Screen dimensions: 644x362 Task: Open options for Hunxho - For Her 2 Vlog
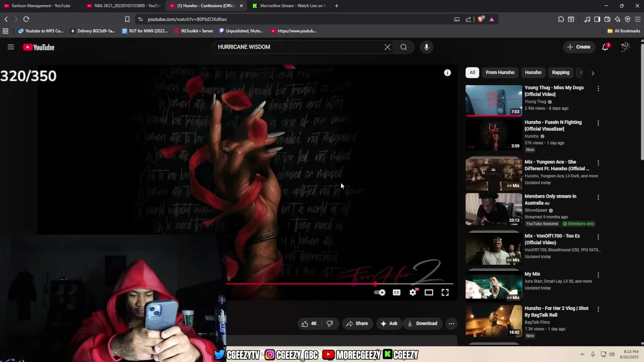click(x=598, y=309)
